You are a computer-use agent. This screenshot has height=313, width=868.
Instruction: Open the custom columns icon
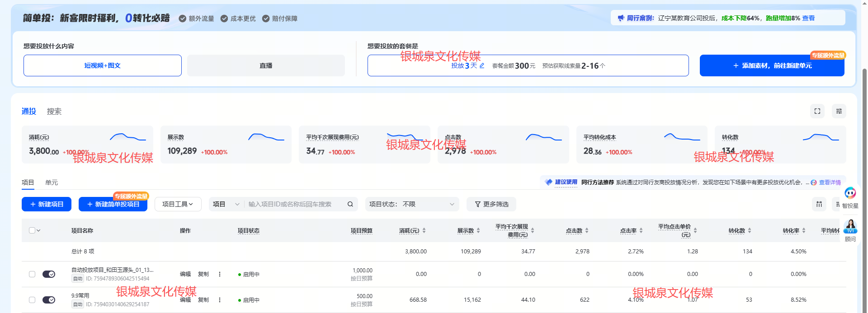[819, 204]
